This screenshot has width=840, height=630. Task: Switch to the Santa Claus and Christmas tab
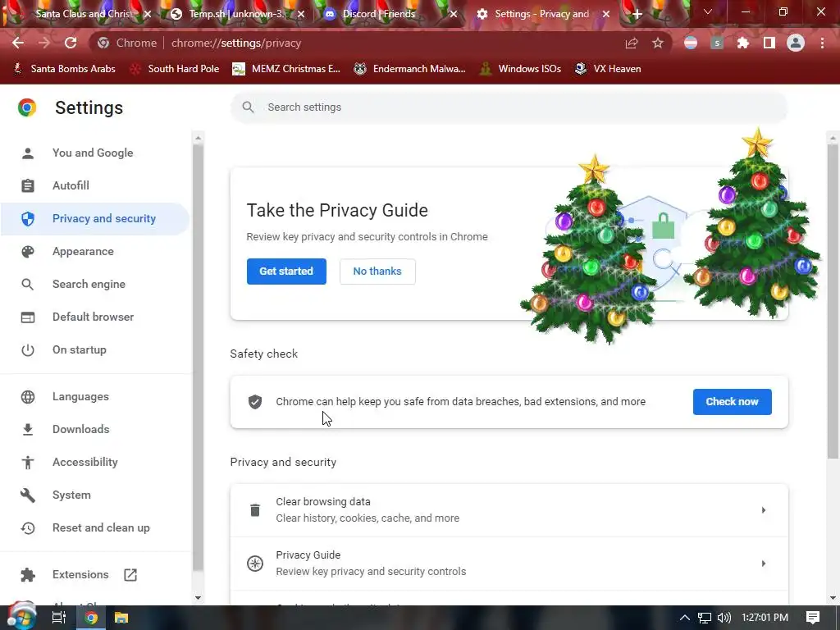[x=84, y=14]
